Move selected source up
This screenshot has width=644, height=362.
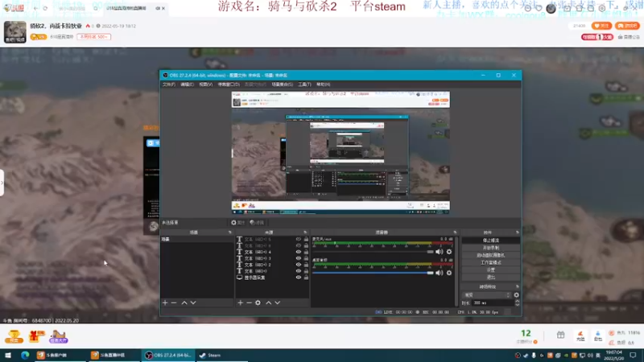click(268, 302)
